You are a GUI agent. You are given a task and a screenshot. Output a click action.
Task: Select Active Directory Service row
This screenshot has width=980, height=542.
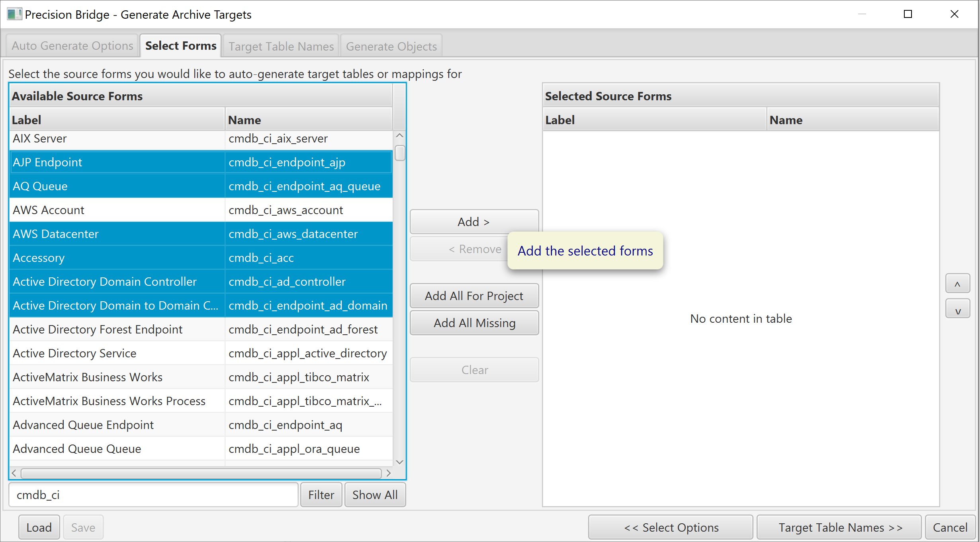(x=201, y=353)
